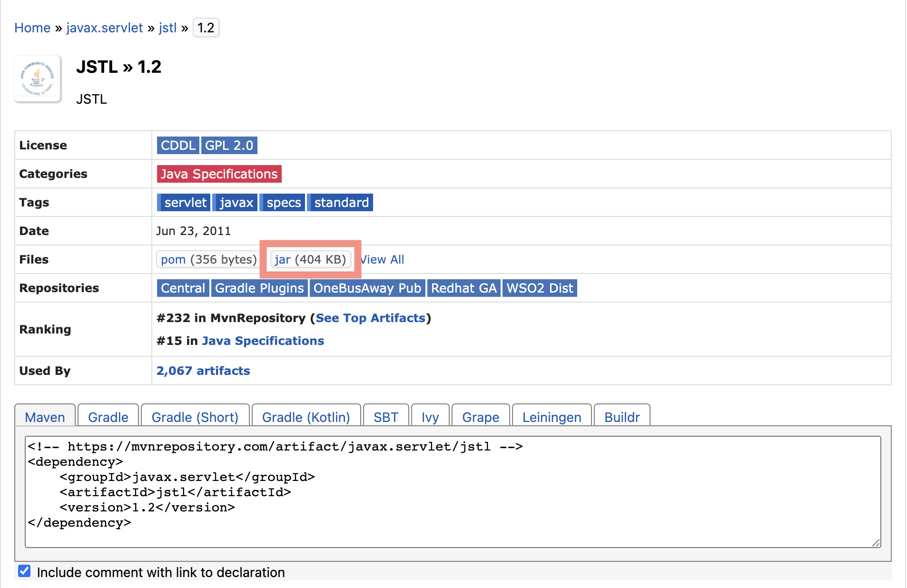Open the Central repository badge
This screenshot has width=907, height=588.
183,288
